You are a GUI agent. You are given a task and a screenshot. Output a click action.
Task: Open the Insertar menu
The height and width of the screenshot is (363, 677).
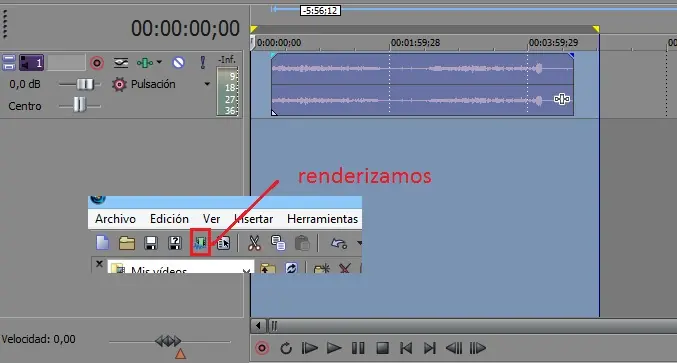click(x=254, y=219)
